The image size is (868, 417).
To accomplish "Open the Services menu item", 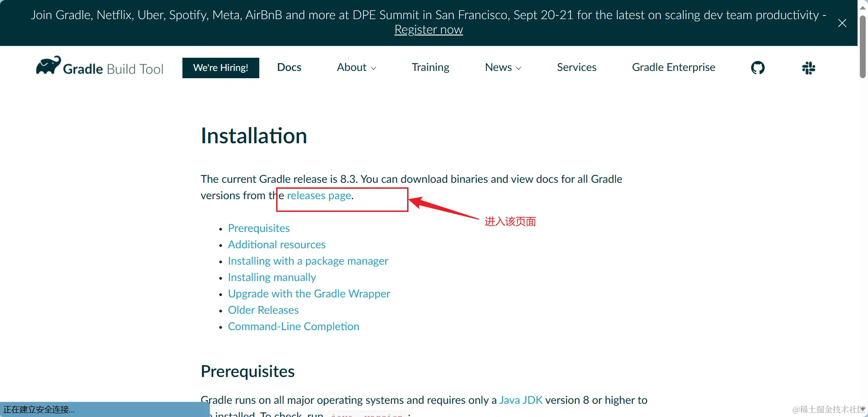I will coord(576,67).
